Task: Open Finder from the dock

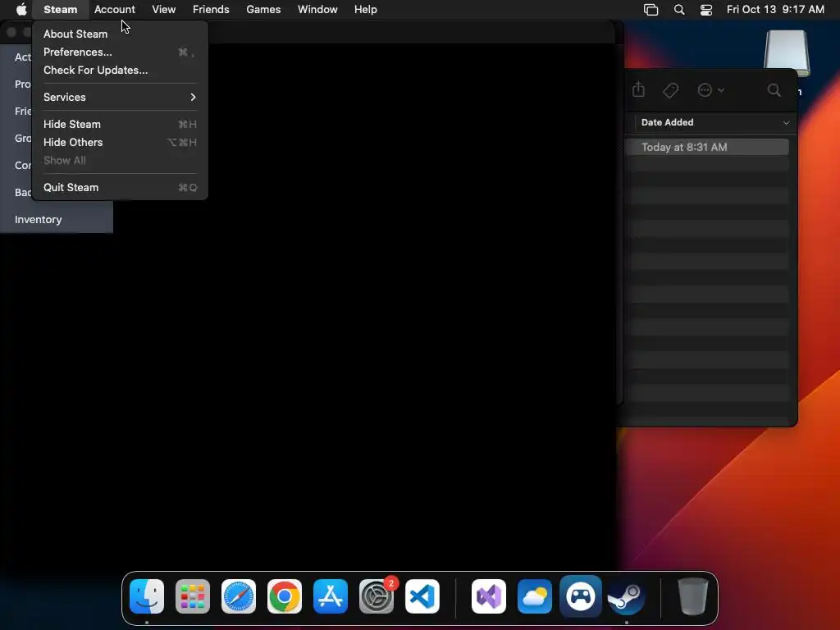Action: pyautogui.click(x=147, y=596)
